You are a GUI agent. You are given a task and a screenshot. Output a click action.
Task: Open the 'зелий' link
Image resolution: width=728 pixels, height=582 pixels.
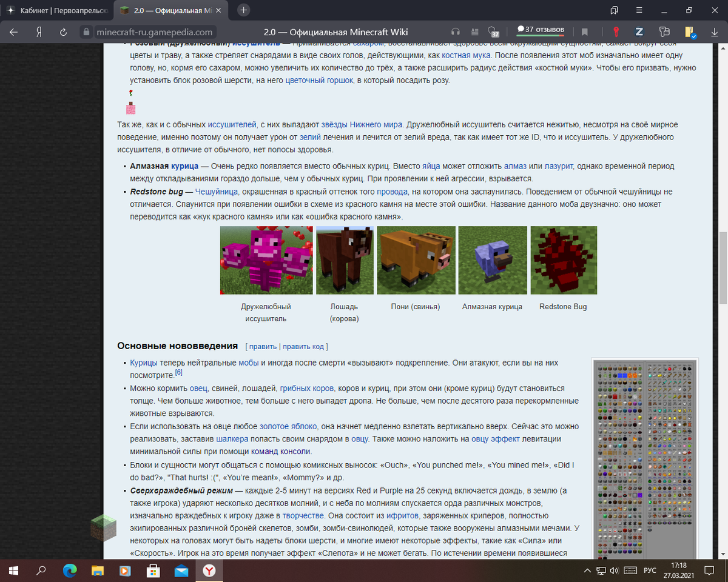click(310, 138)
